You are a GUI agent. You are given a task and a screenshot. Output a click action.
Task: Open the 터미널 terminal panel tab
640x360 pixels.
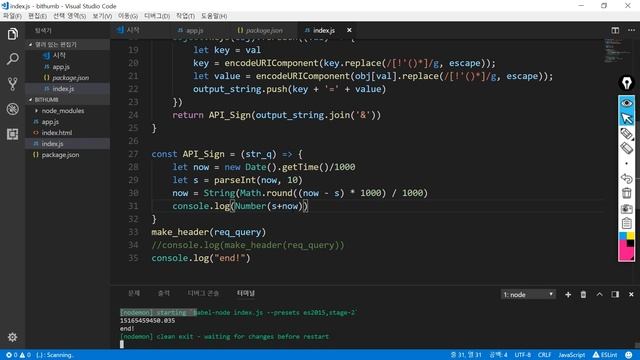coord(246,293)
